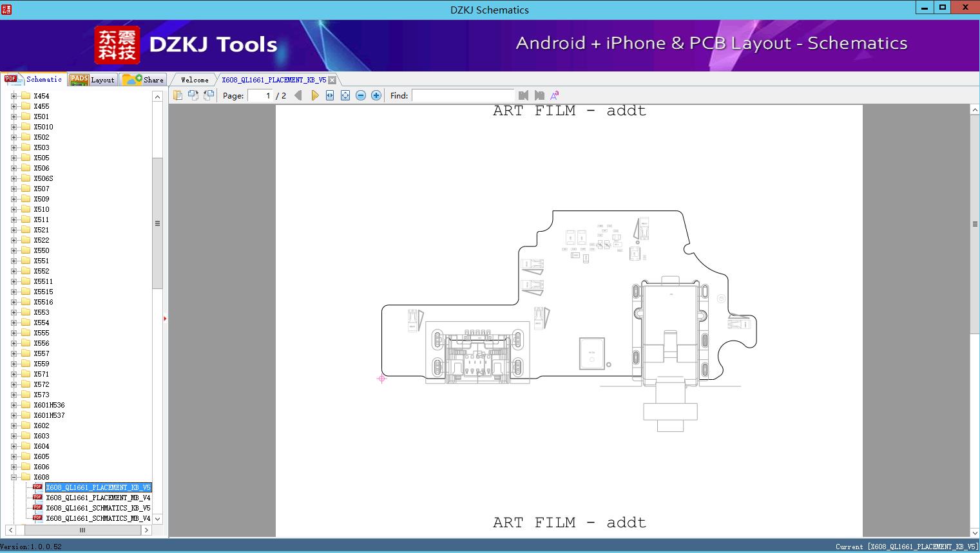Switch to the Layout tab
The image size is (980, 553).
pyautogui.click(x=93, y=80)
